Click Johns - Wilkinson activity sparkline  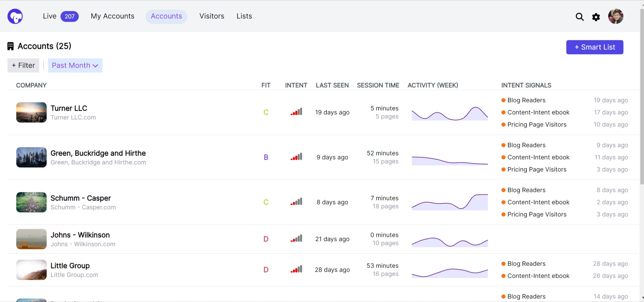450,242
